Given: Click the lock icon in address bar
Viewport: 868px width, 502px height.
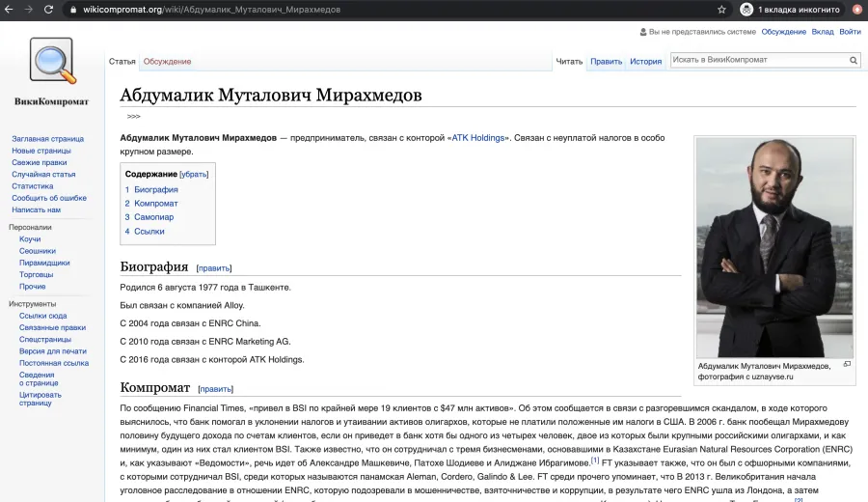Looking at the screenshot, I should [72, 10].
